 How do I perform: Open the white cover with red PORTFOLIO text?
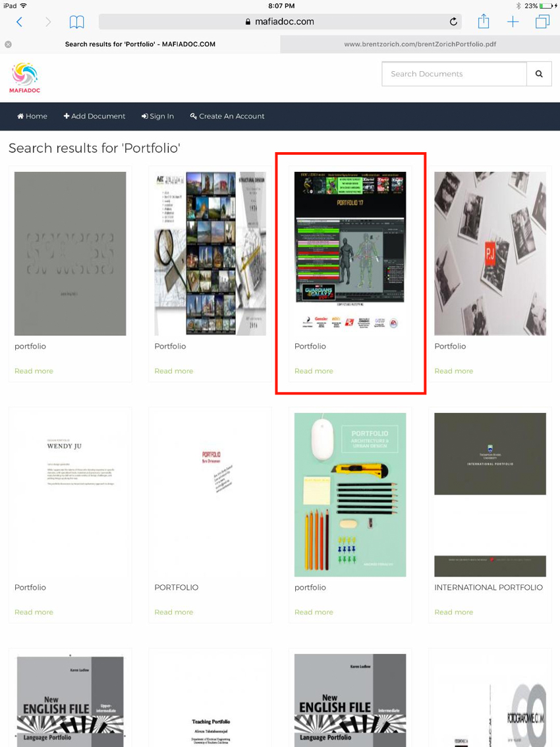(x=210, y=495)
